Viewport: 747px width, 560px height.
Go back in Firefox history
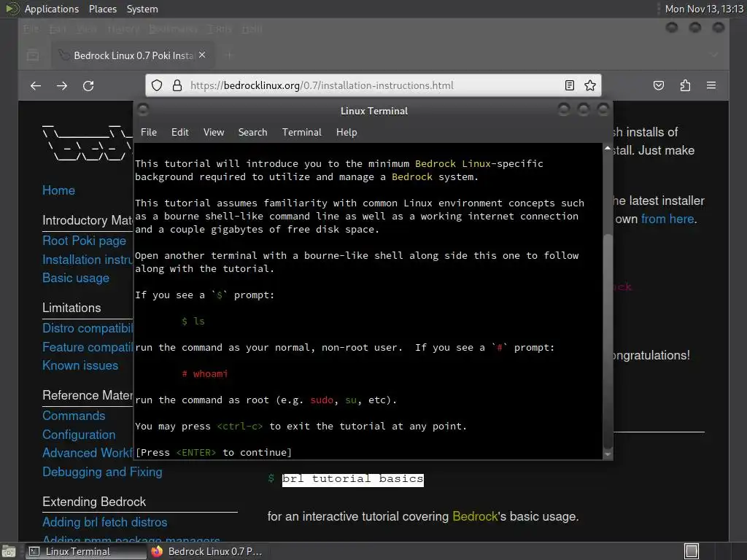(36, 86)
